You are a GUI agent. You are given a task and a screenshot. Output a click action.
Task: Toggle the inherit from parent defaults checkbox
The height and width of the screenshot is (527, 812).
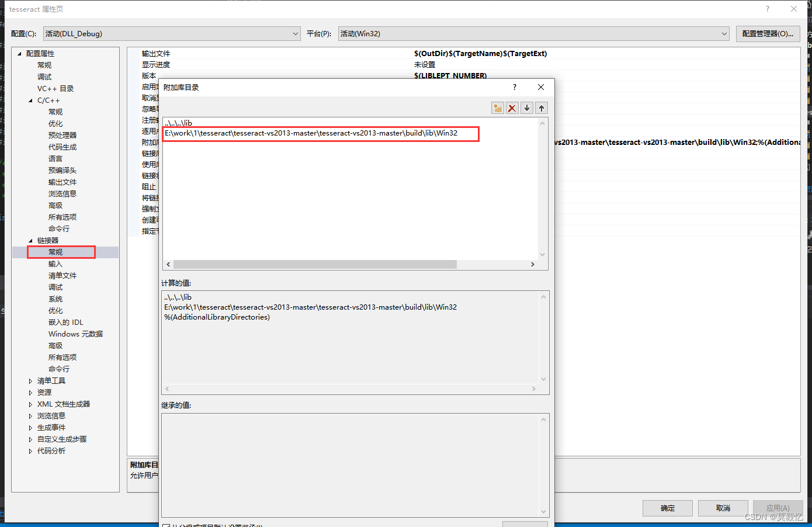point(166,524)
